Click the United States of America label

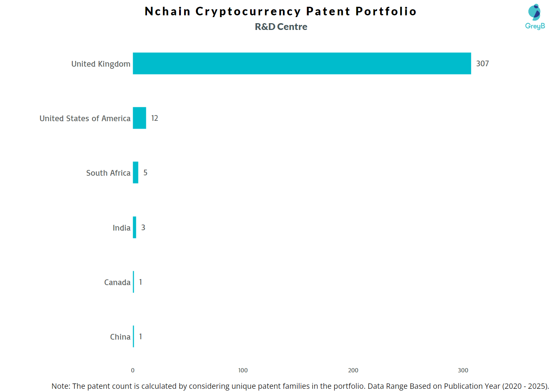pyautogui.click(x=85, y=118)
